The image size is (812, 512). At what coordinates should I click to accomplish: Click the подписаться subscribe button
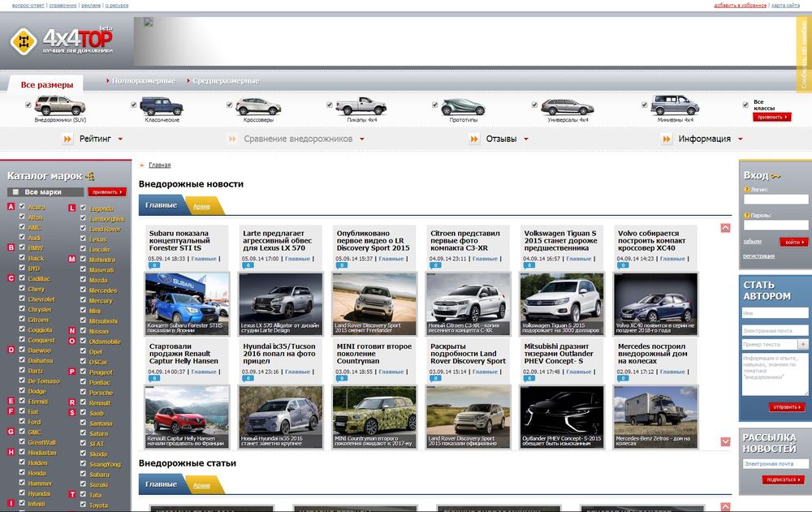point(783,480)
